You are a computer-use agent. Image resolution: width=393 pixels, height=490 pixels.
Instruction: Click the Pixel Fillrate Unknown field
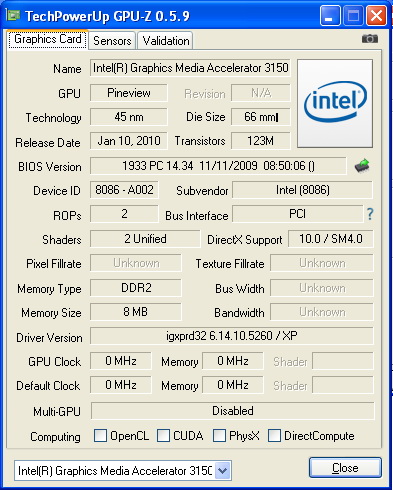coord(136,263)
